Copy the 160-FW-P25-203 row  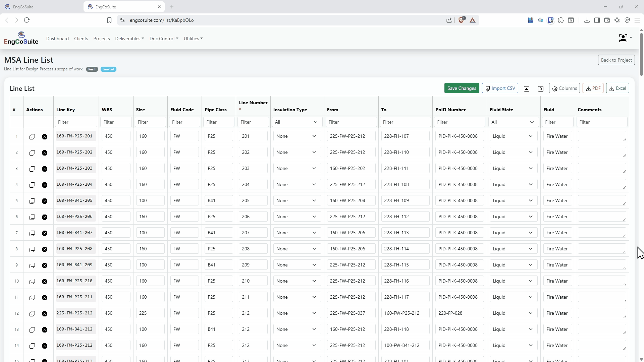[x=32, y=169]
